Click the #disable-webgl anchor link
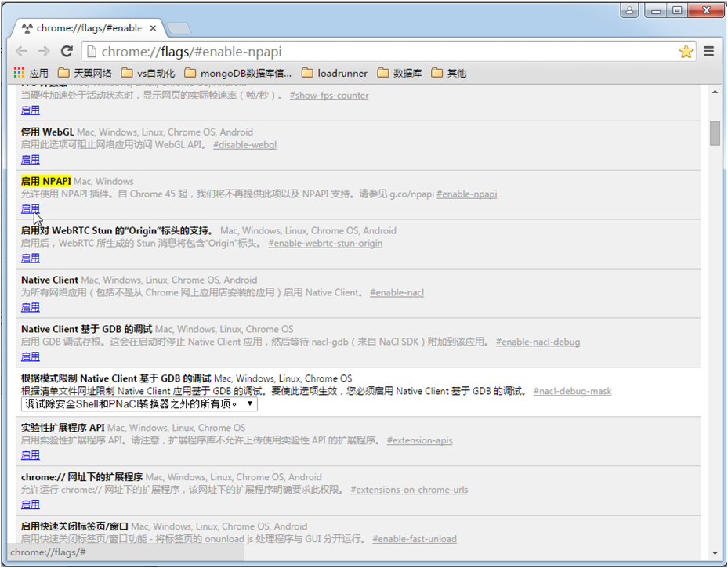 [244, 145]
